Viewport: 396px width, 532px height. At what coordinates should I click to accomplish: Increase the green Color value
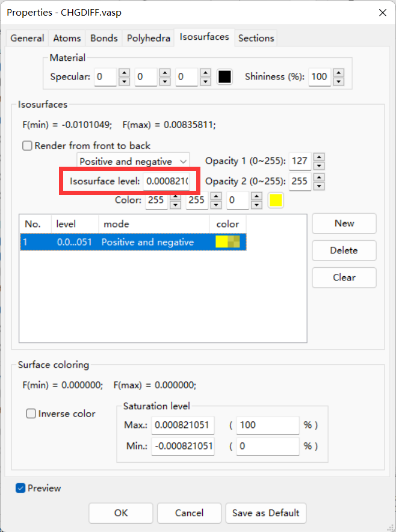pyautogui.click(x=216, y=196)
